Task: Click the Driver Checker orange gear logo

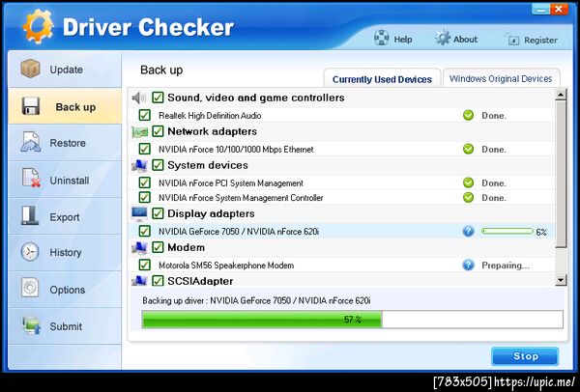Action: (38, 26)
